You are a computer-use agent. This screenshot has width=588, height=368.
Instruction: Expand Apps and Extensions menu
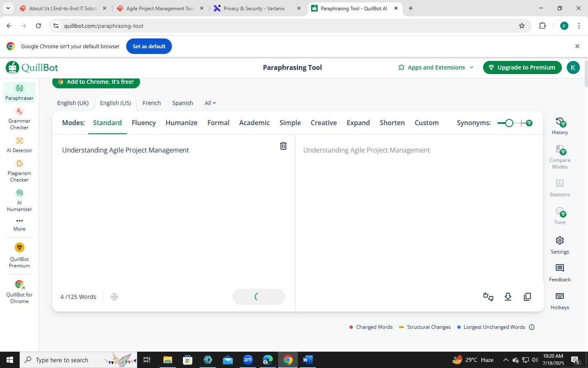(436, 67)
